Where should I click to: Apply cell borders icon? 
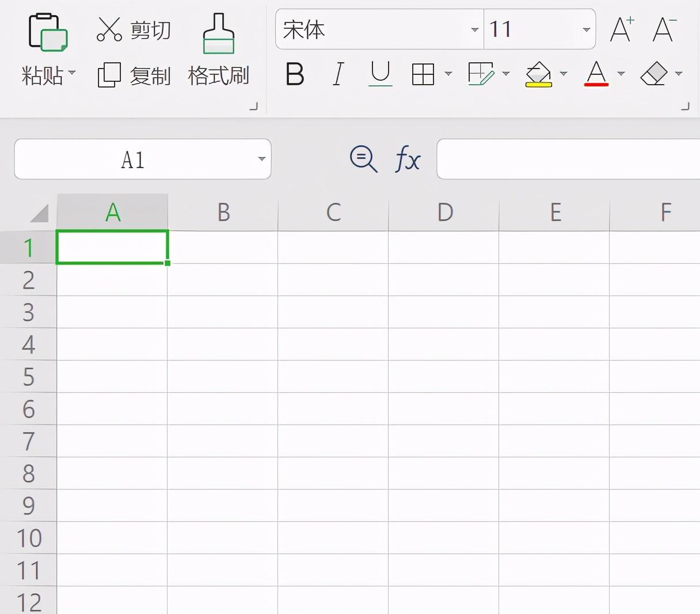click(423, 74)
